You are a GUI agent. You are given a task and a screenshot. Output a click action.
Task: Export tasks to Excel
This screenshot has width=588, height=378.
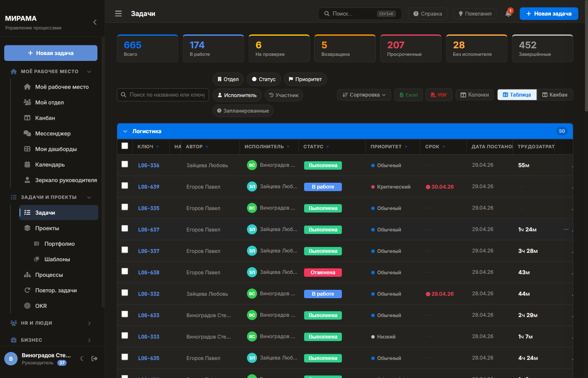409,95
